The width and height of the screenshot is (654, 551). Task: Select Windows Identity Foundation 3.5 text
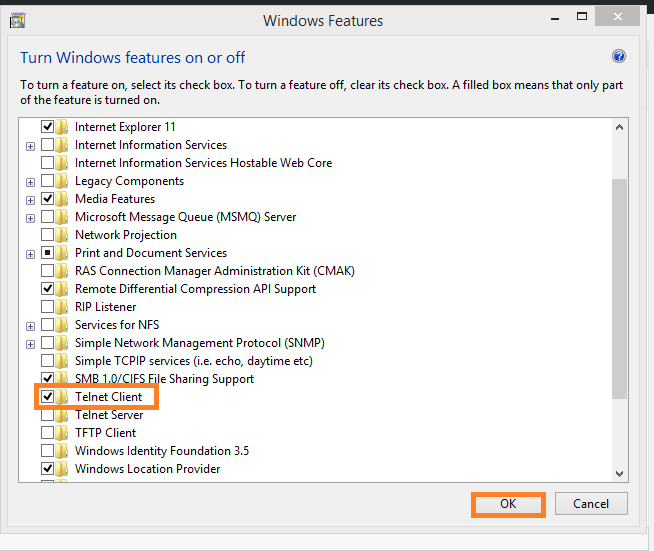(x=162, y=451)
